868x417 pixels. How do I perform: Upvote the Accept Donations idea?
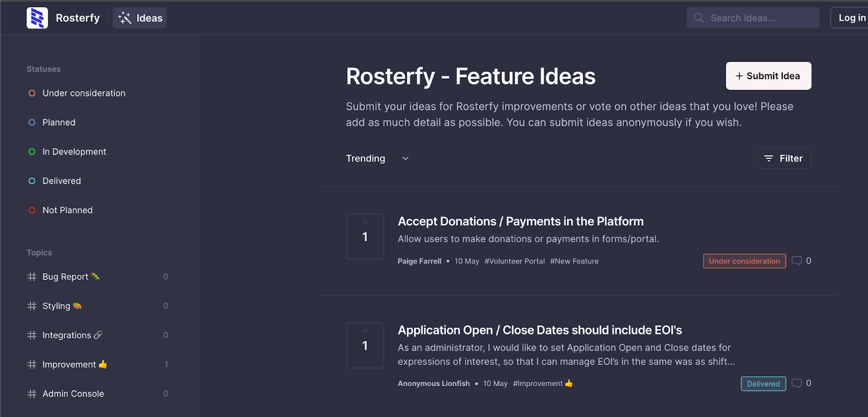click(x=365, y=236)
